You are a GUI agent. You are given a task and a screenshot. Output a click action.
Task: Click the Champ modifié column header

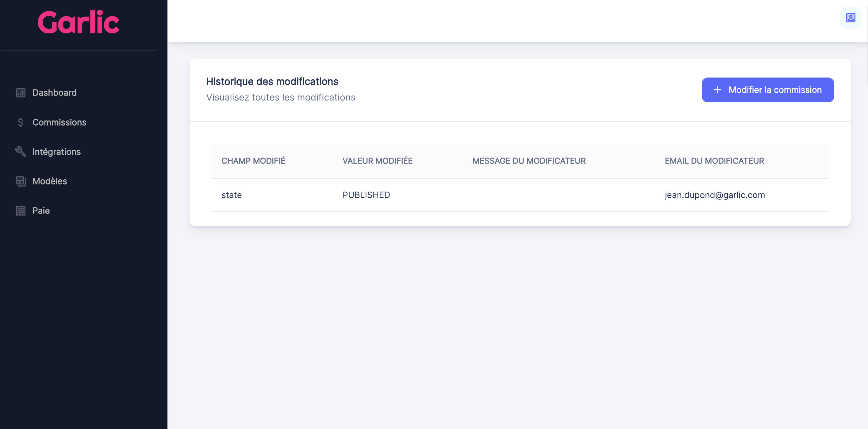click(253, 161)
